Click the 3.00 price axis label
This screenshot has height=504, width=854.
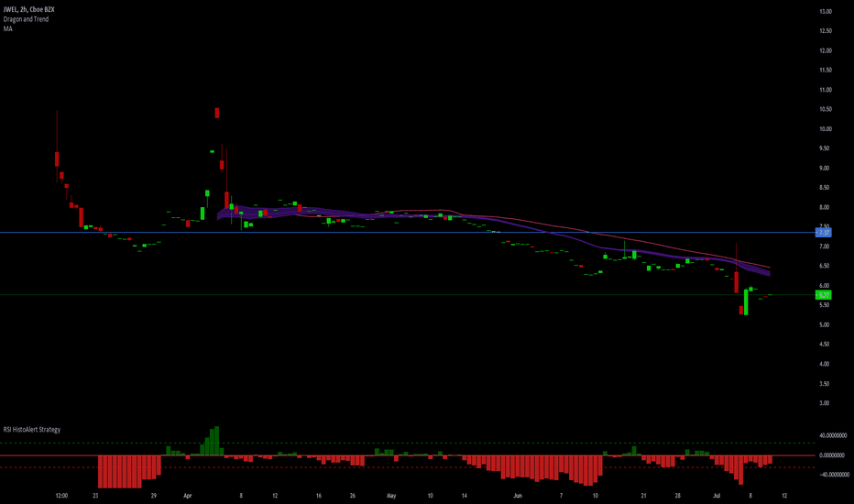point(824,404)
